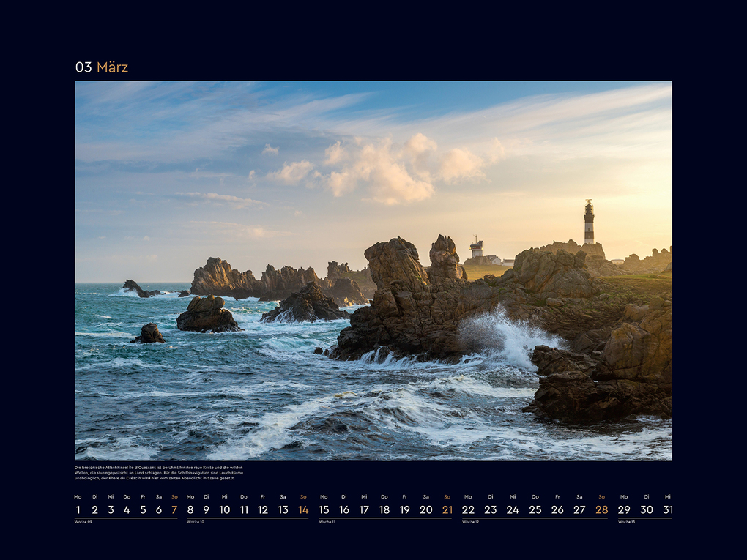Click the "Woche 13" week label
This screenshot has height=560, width=747.
[627, 523]
